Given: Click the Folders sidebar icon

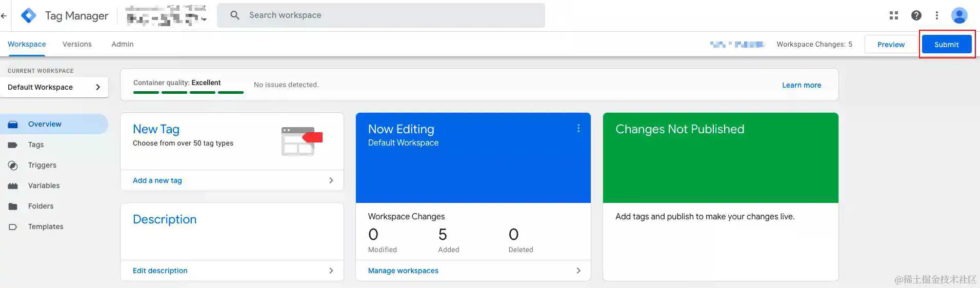Looking at the screenshot, I should pos(13,207).
